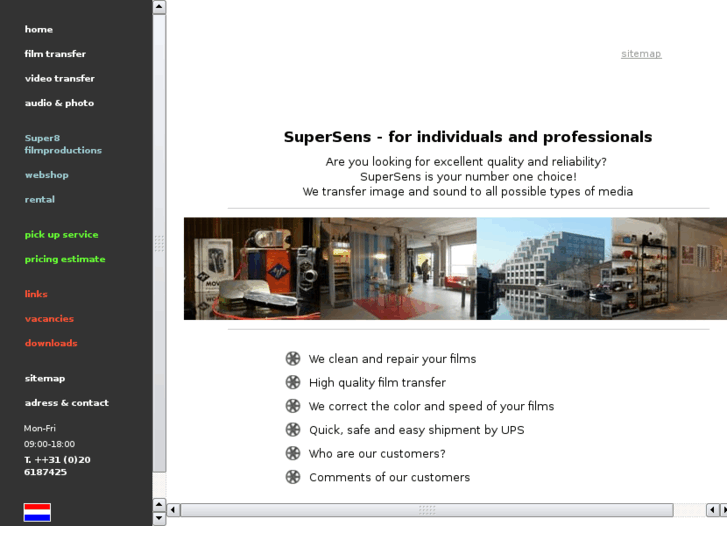The height and width of the screenshot is (545, 727).
Task: Open Super8 filmproductions page
Action: pos(63,144)
